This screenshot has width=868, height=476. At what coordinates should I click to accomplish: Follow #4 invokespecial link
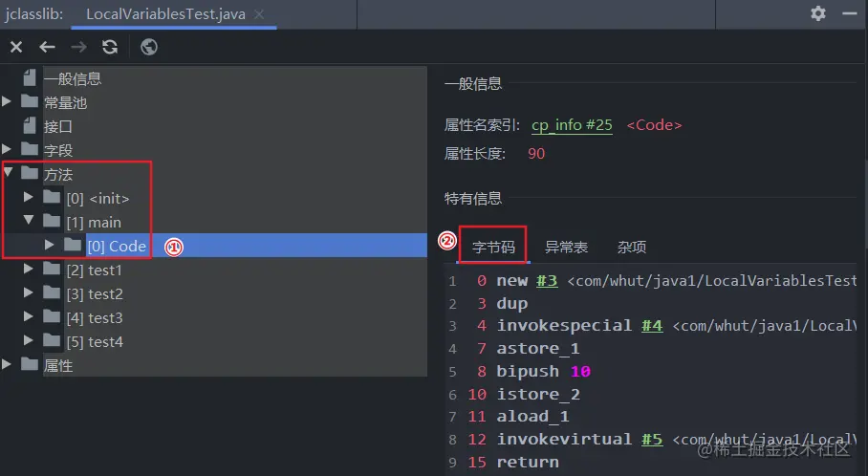click(x=652, y=325)
